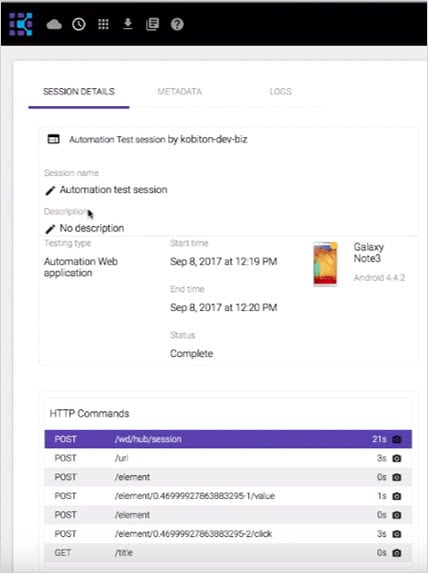Image resolution: width=428 pixels, height=573 pixels.
Task: Open the documentation library icon
Action: [152, 24]
